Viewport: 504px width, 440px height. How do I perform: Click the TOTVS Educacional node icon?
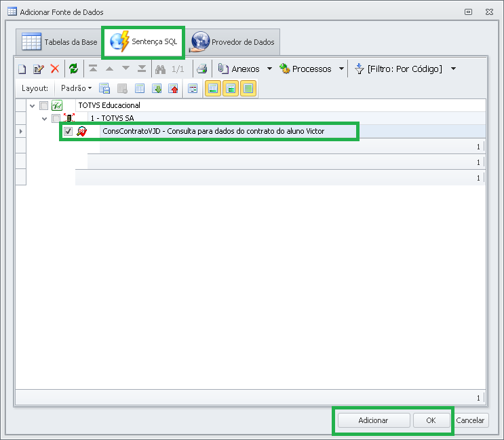click(x=57, y=105)
